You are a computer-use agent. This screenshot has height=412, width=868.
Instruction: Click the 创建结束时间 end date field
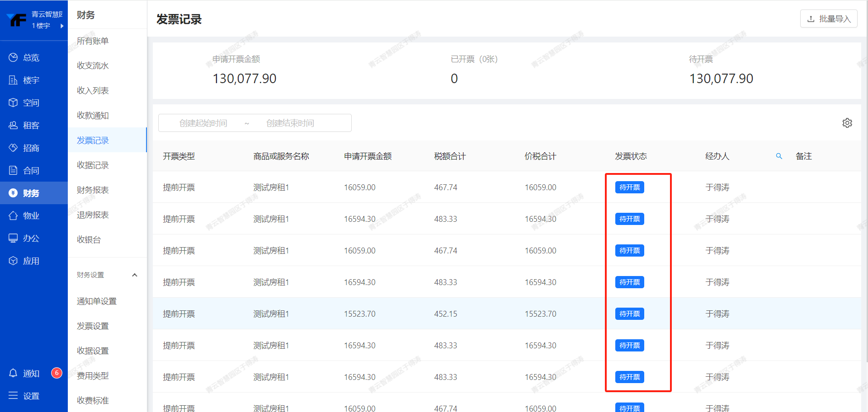click(x=290, y=123)
